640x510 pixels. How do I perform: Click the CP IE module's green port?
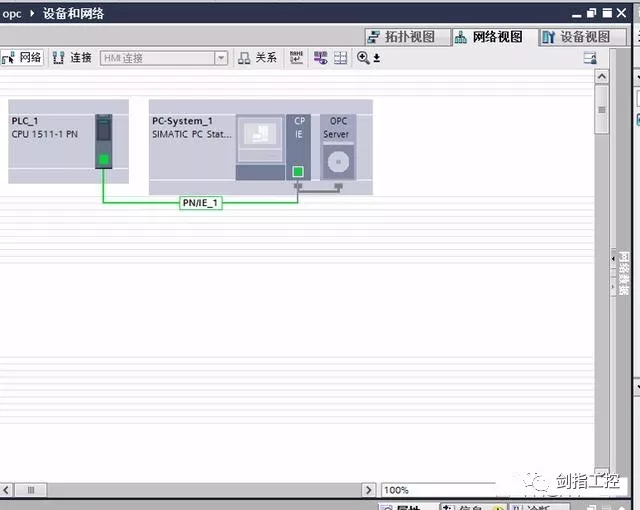point(297,171)
